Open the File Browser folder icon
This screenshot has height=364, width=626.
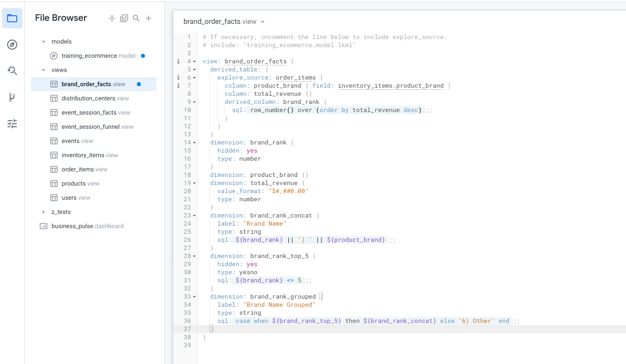tap(12, 19)
